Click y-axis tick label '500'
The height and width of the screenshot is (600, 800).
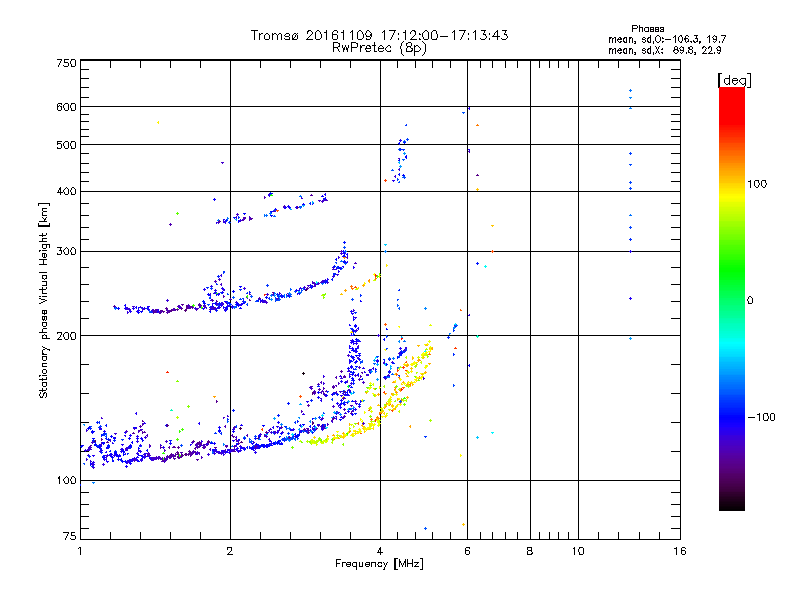point(66,145)
